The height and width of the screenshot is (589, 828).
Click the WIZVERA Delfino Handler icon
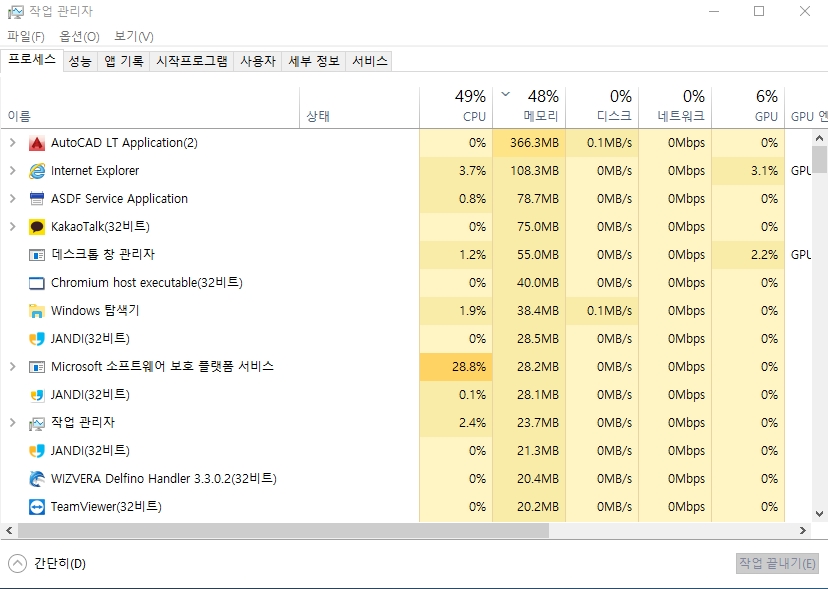pyautogui.click(x=37, y=479)
